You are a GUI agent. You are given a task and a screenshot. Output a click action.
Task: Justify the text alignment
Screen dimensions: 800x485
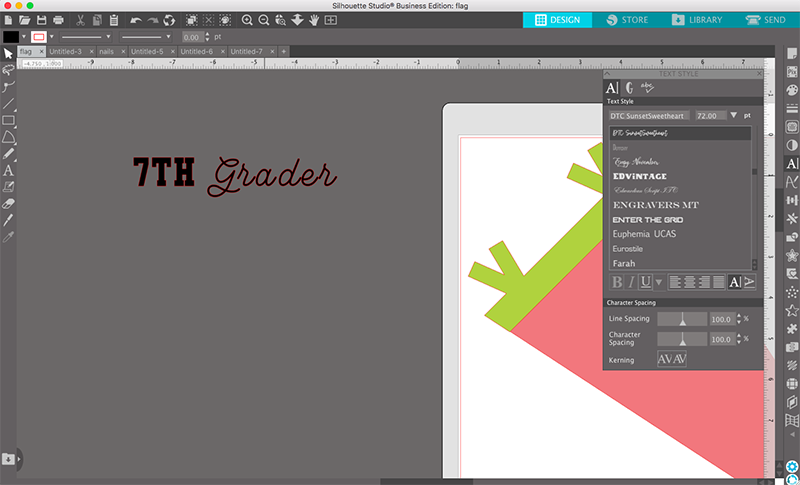718,282
